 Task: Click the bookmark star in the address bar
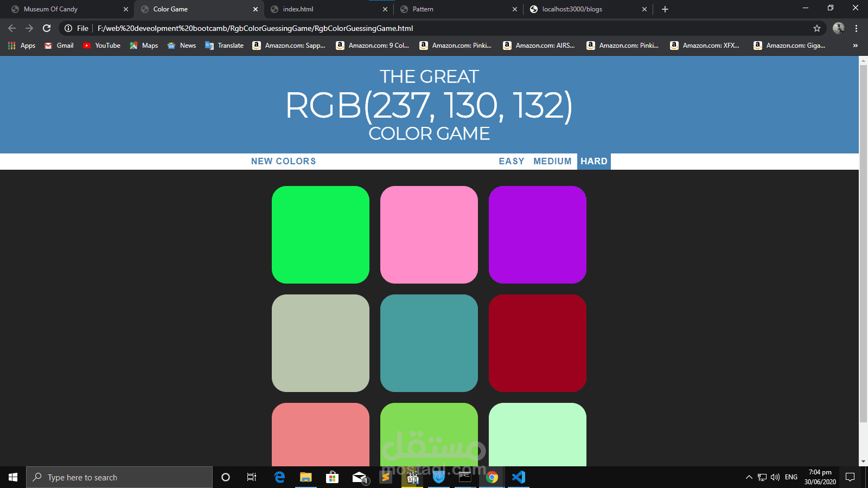tap(815, 28)
